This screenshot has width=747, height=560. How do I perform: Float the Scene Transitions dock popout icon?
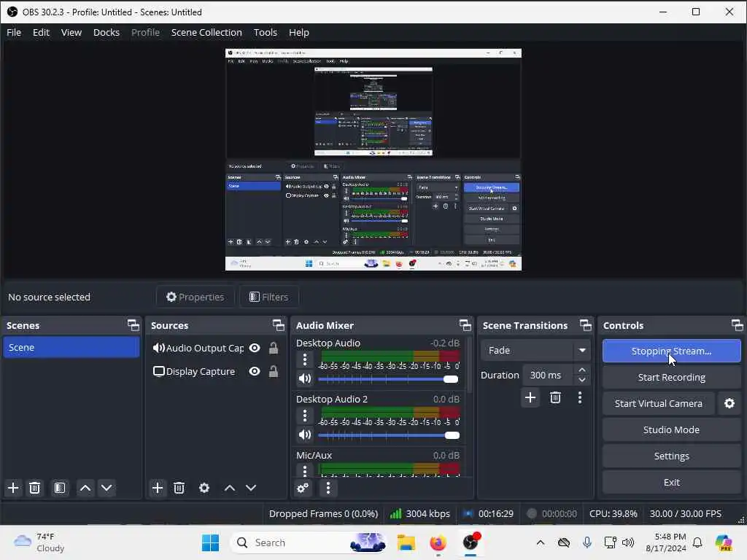pyautogui.click(x=586, y=325)
